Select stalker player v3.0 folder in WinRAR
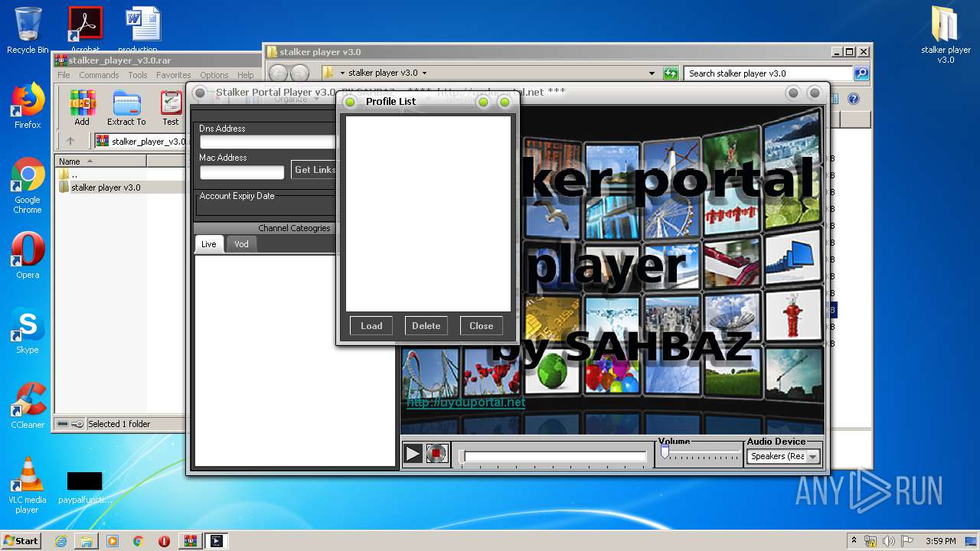Image resolution: width=980 pixels, height=551 pixels. point(106,187)
